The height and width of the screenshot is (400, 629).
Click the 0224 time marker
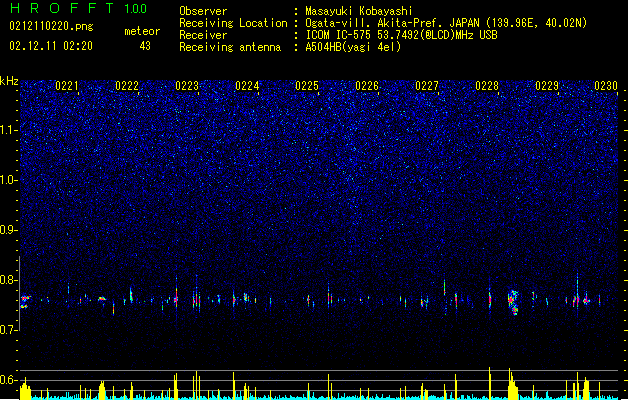coord(247,86)
